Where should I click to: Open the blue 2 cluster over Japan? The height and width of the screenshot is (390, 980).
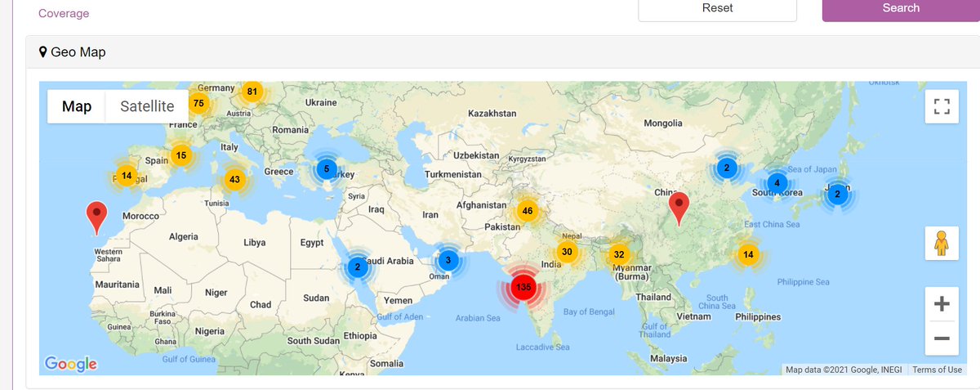837,194
